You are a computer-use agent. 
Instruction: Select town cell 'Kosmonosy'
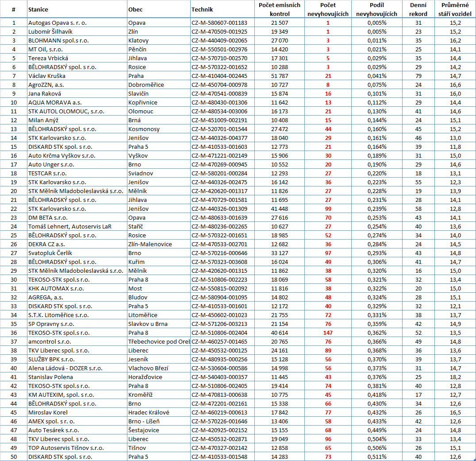click(x=159, y=129)
